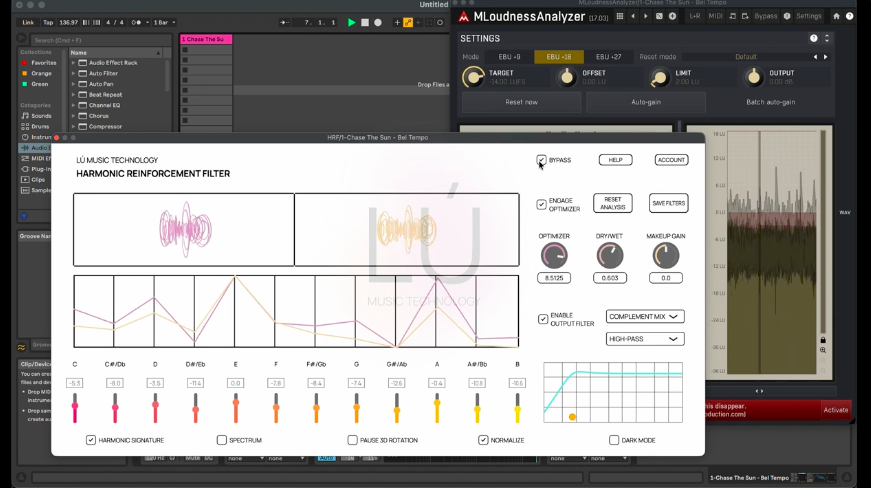Toggle the BYPASS checkbox in HRF plugin

541,160
